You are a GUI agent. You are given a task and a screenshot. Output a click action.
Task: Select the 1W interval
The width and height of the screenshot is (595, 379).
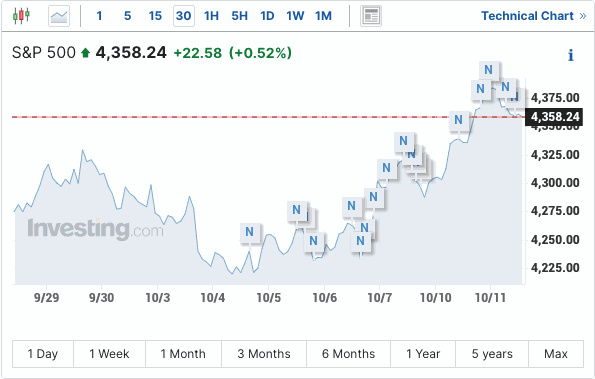point(295,16)
